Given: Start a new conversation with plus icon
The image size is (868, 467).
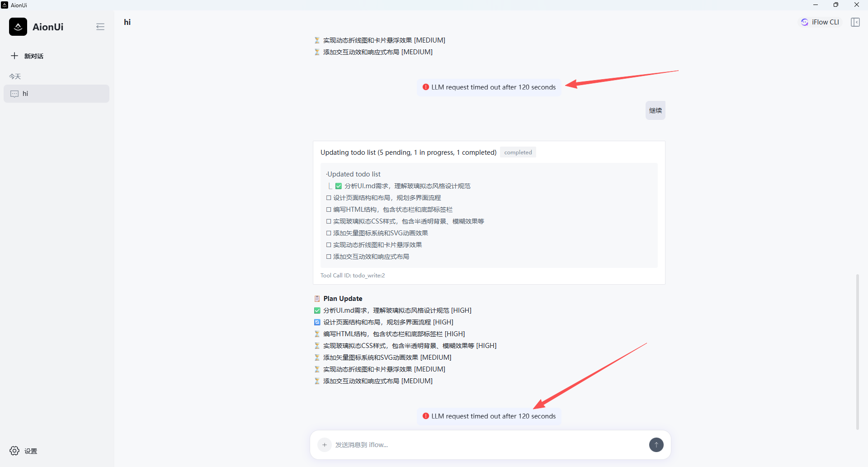Looking at the screenshot, I should [x=15, y=56].
